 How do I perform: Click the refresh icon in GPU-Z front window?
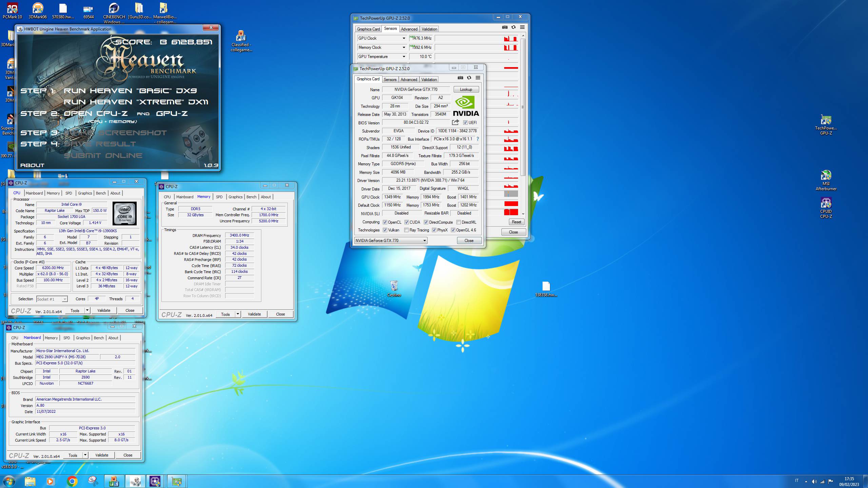(469, 78)
